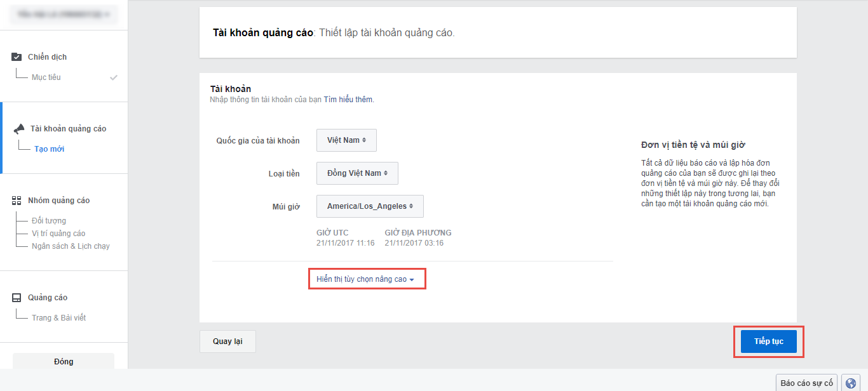This screenshot has height=391, width=868.
Task: Click the Quảng cáo section icon
Action: point(17,298)
